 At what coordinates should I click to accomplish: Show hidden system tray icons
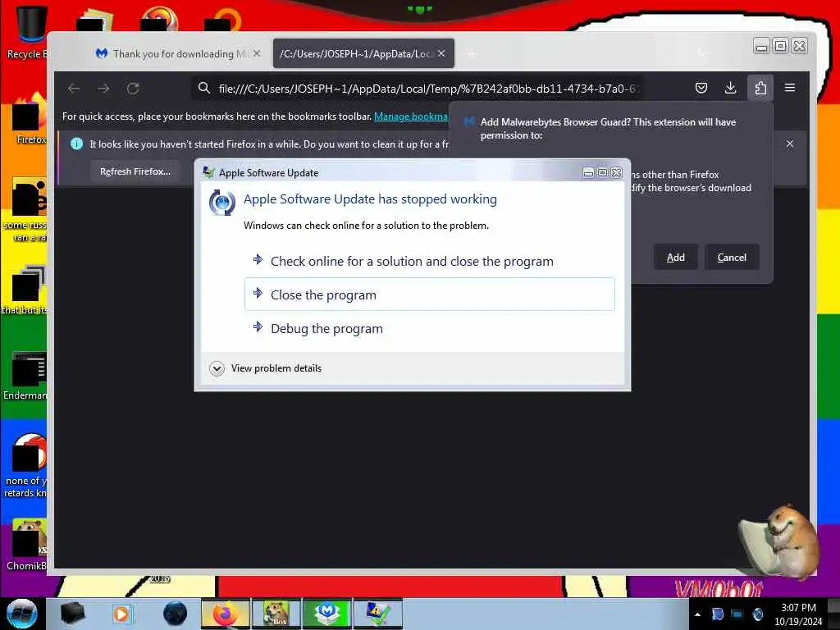(x=697, y=614)
